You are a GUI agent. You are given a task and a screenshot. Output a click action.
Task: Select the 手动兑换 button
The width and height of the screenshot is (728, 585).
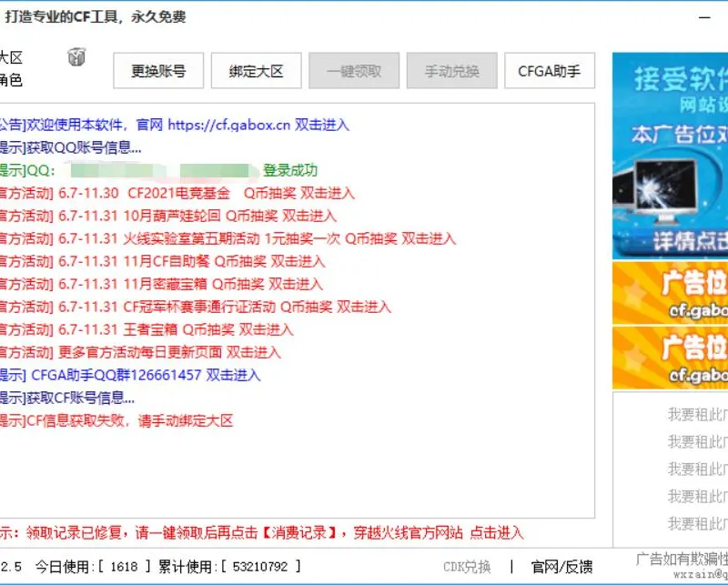pos(451,71)
